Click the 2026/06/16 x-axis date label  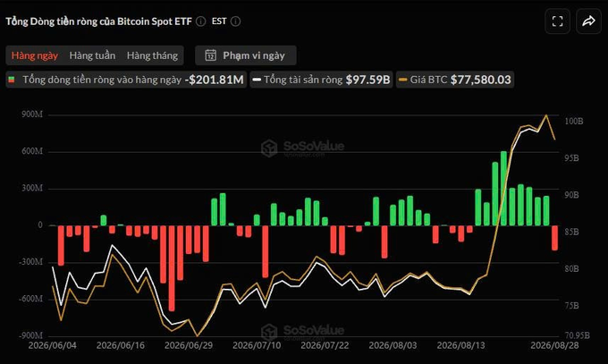(x=120, y=345)
